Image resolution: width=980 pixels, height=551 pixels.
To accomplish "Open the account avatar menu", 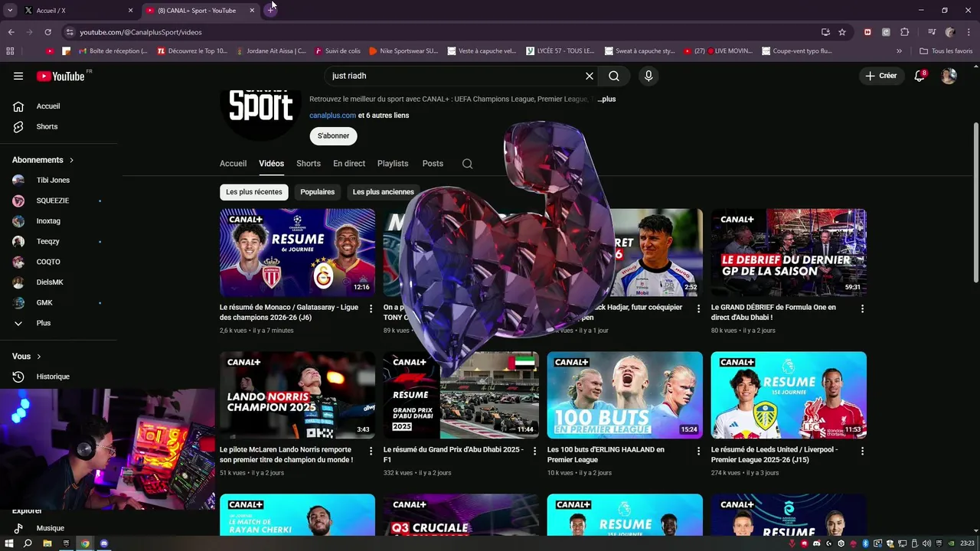I will (949, 76).
